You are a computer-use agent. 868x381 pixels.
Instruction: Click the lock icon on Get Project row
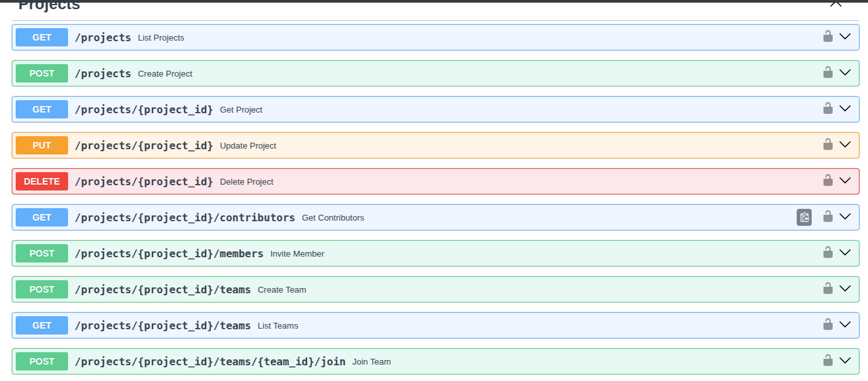tap(828, 109)
